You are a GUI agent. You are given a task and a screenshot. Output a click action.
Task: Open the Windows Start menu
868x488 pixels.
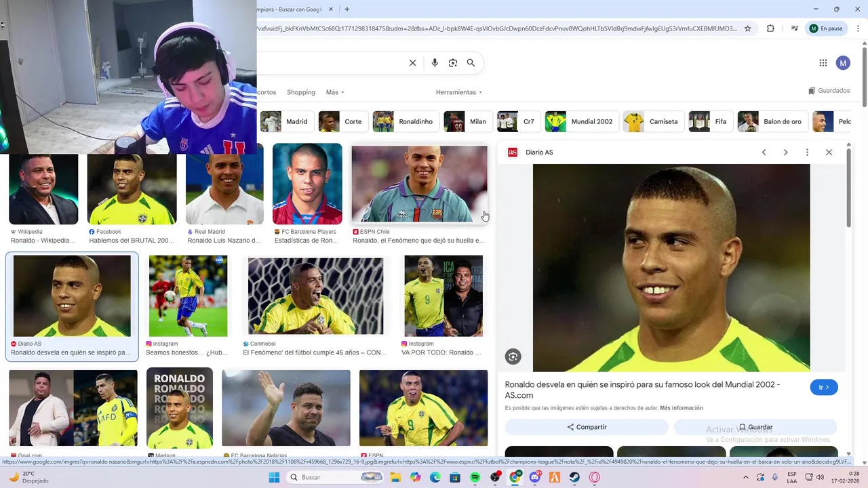pos(274,477)
